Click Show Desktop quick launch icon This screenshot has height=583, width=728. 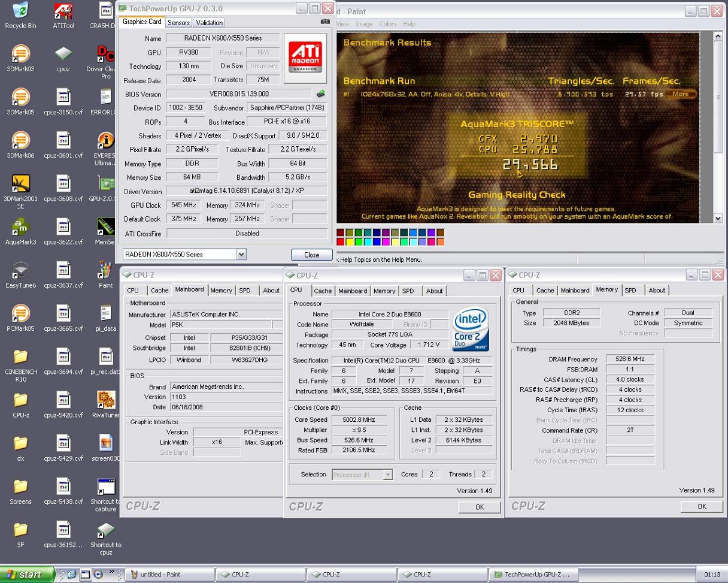pyautogui.click(x=84, y=574)
